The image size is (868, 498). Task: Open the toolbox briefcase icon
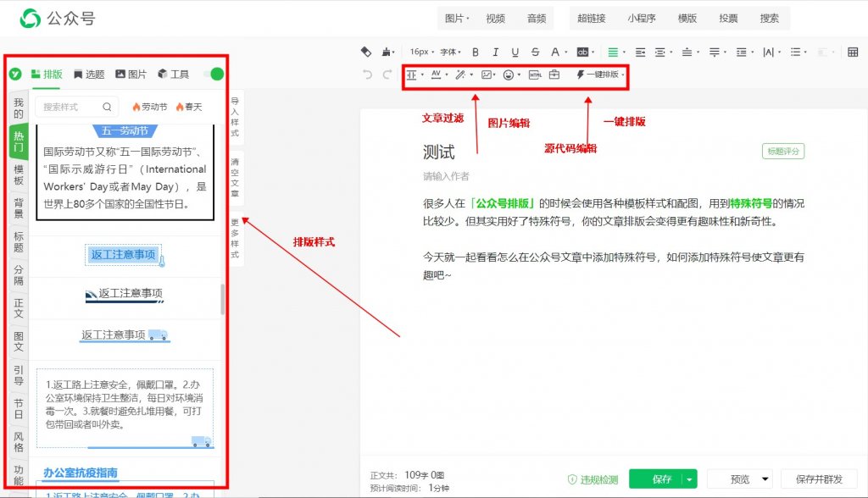tap(554, 75)
